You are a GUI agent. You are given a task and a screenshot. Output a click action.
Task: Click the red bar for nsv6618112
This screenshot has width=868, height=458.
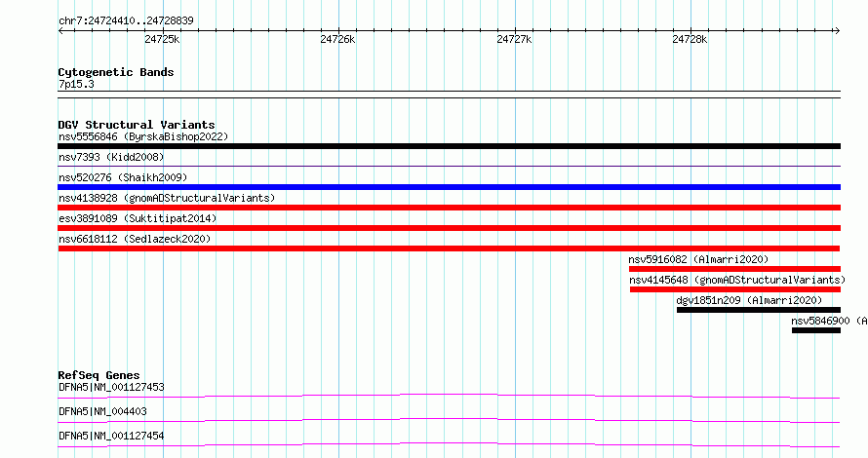pyautogui.click(x=449, y=248)
